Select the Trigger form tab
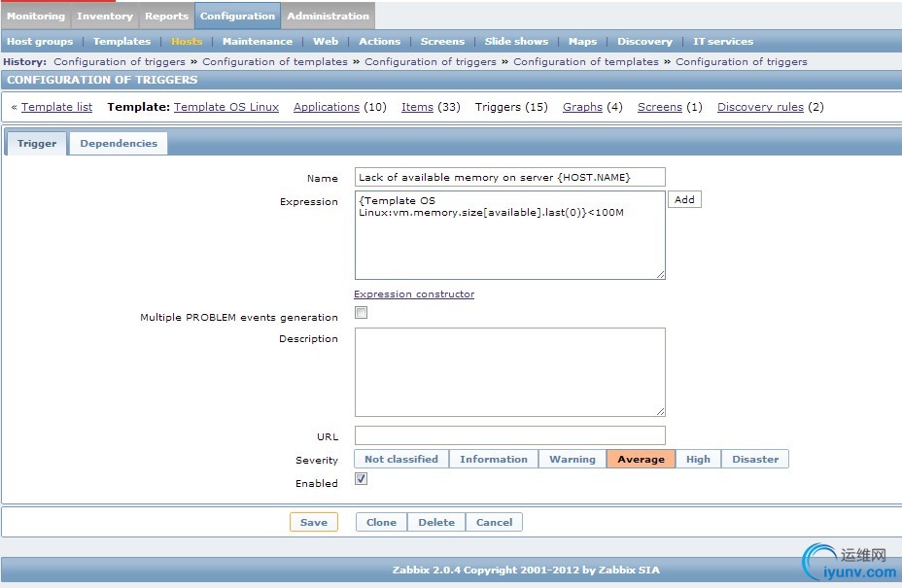This screenshot has height=588, width=902. click(37, 143)
